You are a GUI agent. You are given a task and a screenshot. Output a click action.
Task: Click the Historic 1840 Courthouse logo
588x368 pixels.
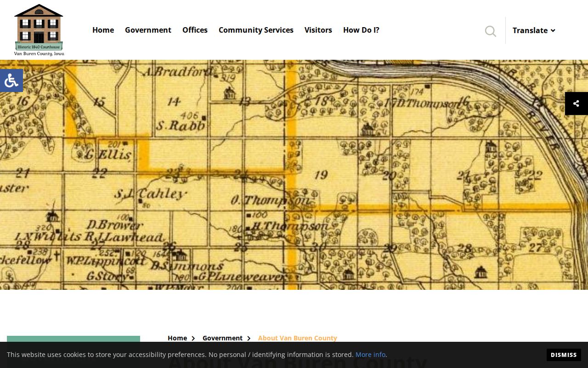(39, 30)
